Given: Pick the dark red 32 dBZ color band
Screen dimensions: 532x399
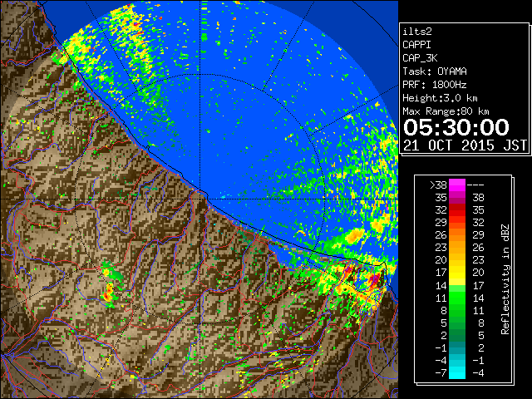Looking at the screenshot, I should click(457, 210).
